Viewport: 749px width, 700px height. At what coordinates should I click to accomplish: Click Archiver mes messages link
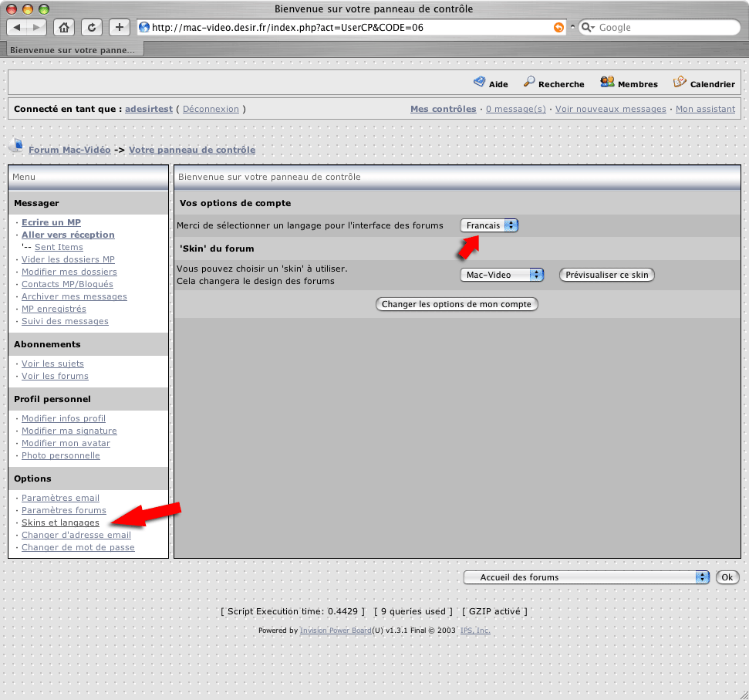pos(74,296)
